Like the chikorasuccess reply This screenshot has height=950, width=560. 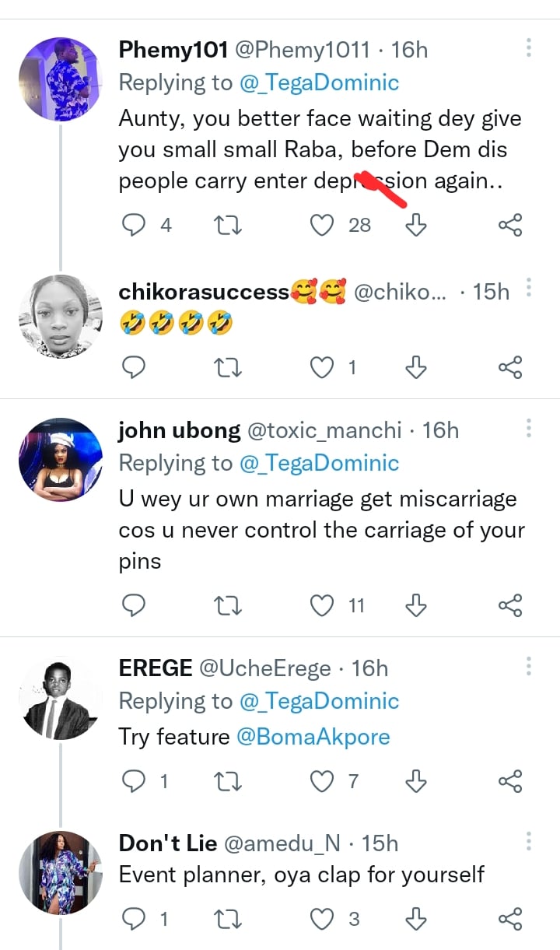click(x=322, y=367)
